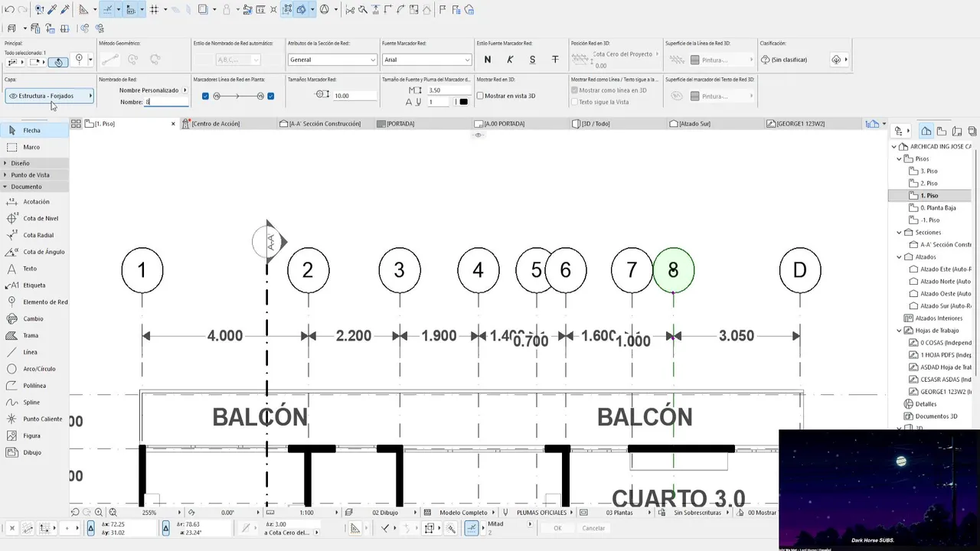
Task: Click the scissors trim tool icon
Action: click(350, 9)
